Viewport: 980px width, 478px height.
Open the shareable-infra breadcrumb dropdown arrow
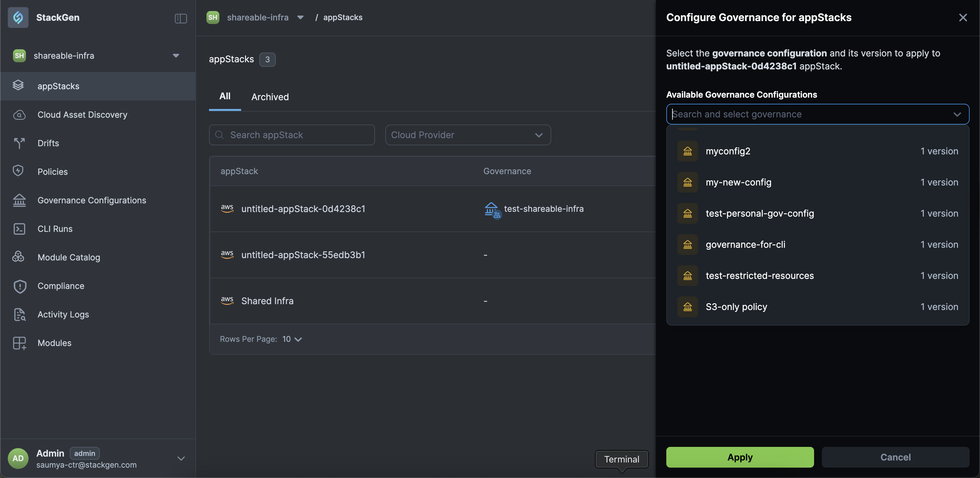pyautogui.click(x=300, y=18)
